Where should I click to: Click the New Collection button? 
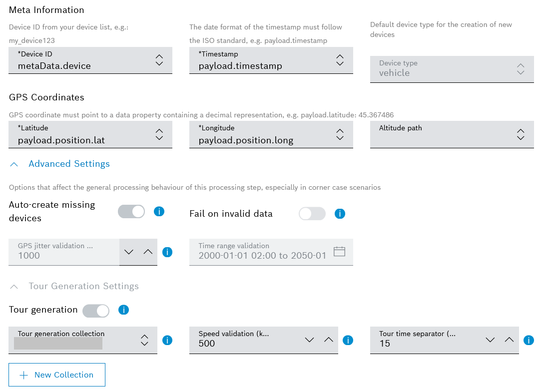(57, 375)
